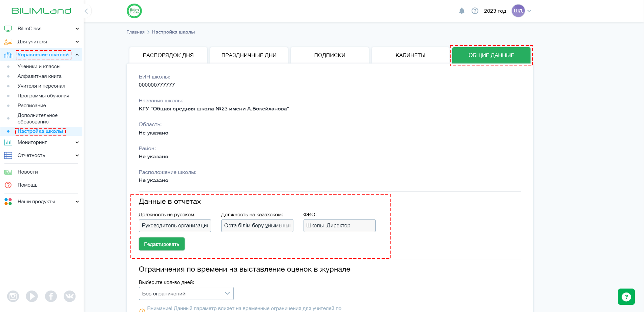Click the Наши продукты colored dots icon
This screenshot has width=644, height=312.
pos(8,201)
